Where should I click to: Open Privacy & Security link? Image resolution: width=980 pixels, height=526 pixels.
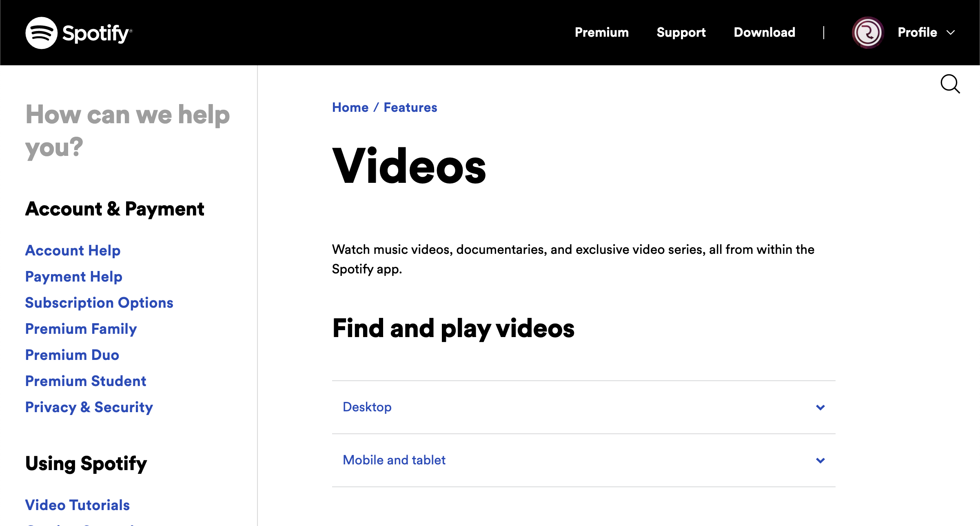89,407
